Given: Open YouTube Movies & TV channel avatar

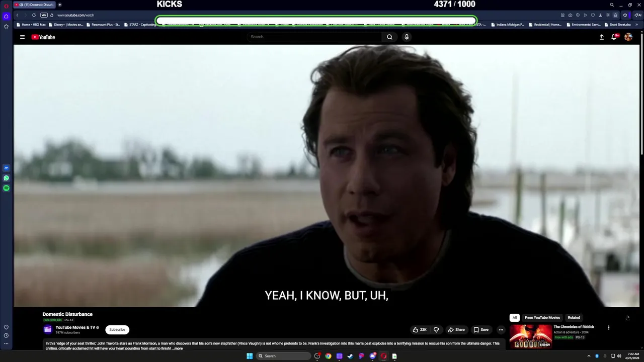Looking at the screenshot, I should (x=48, y=329).
